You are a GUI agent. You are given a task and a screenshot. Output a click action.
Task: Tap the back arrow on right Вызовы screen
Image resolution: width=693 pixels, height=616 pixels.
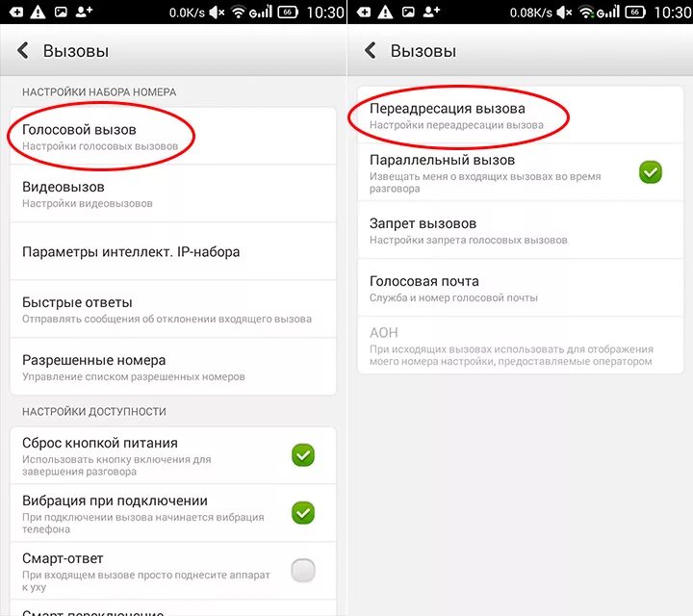pos(371,50)
